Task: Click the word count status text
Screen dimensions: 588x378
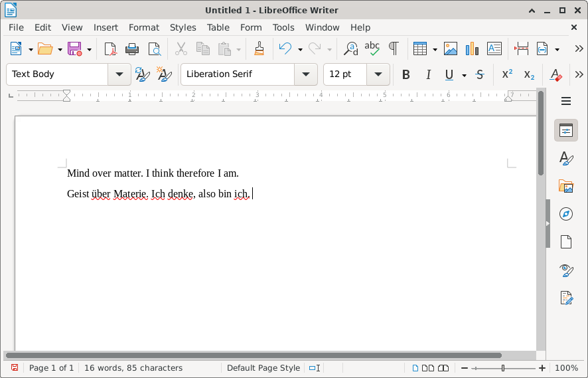Action: tap(133, 368)
